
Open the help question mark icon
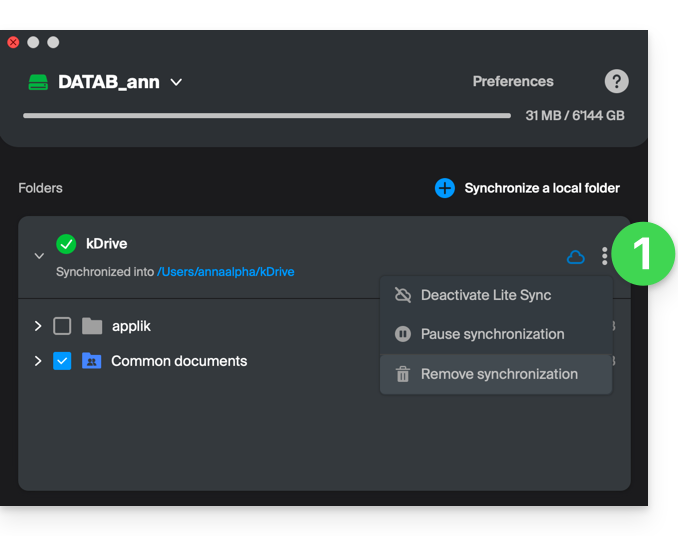click(x=616, y=82)
